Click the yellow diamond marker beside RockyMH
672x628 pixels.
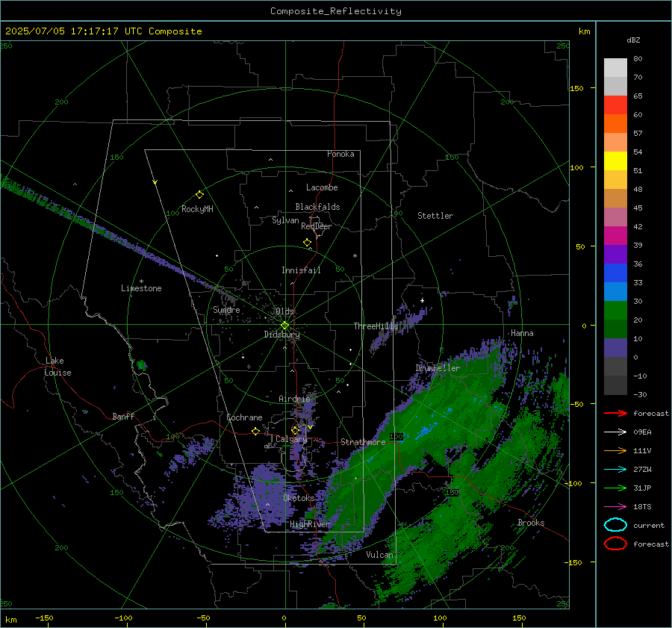[199, 195]
